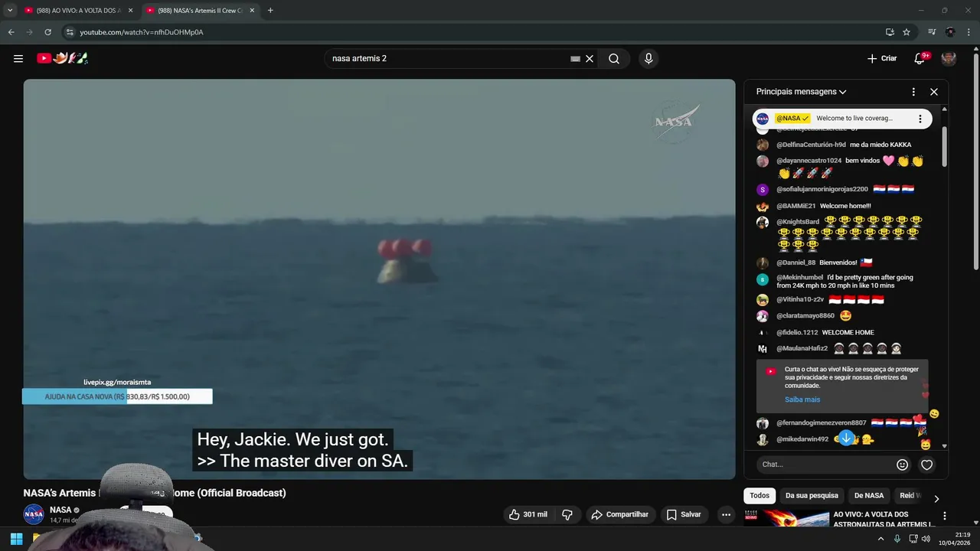The height and width of the screenshot is (551, 980).
Task: Open options for the AO VIVO recommended video
Action: coord(945,516)
